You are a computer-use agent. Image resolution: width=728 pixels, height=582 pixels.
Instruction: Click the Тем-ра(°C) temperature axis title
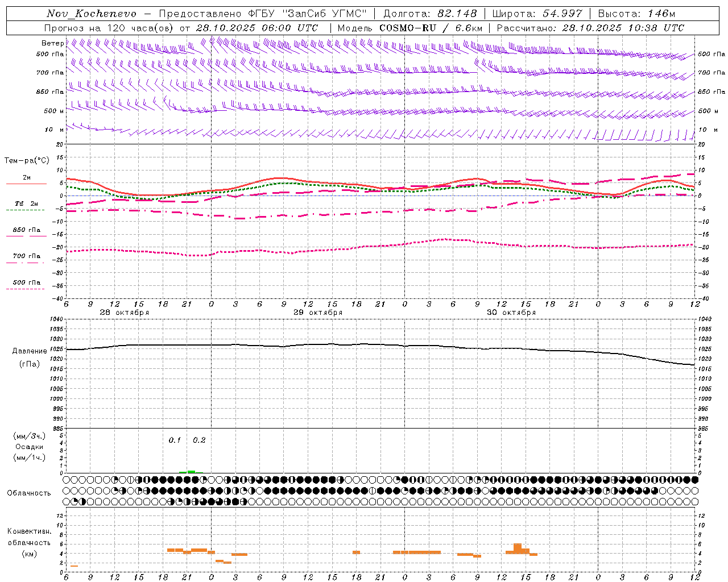pos(27,161)
